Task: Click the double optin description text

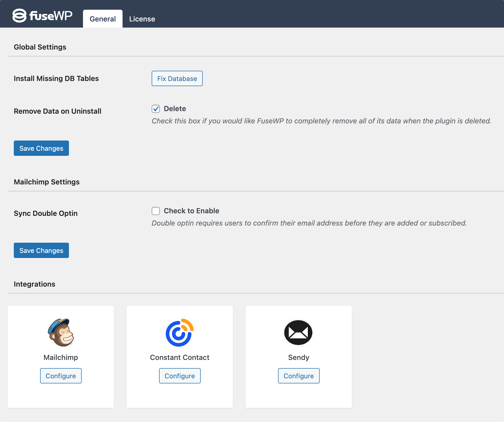Action: click(x=309, y=223)
